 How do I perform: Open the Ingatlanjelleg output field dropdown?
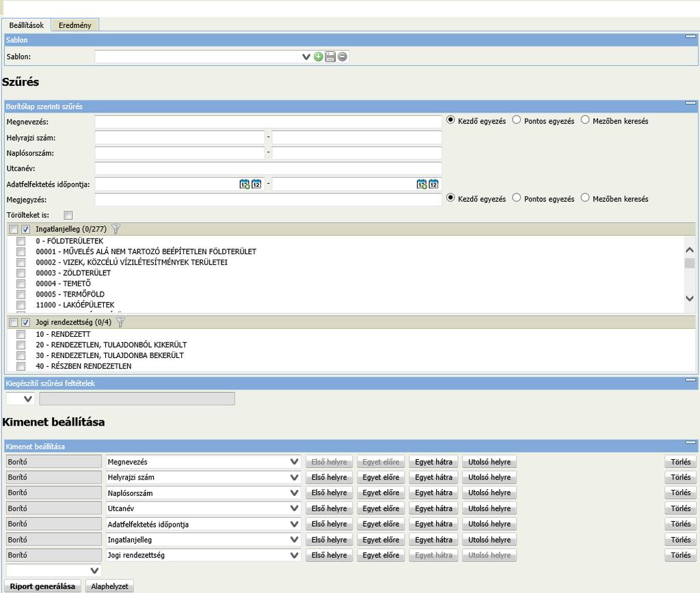point(294,540)
